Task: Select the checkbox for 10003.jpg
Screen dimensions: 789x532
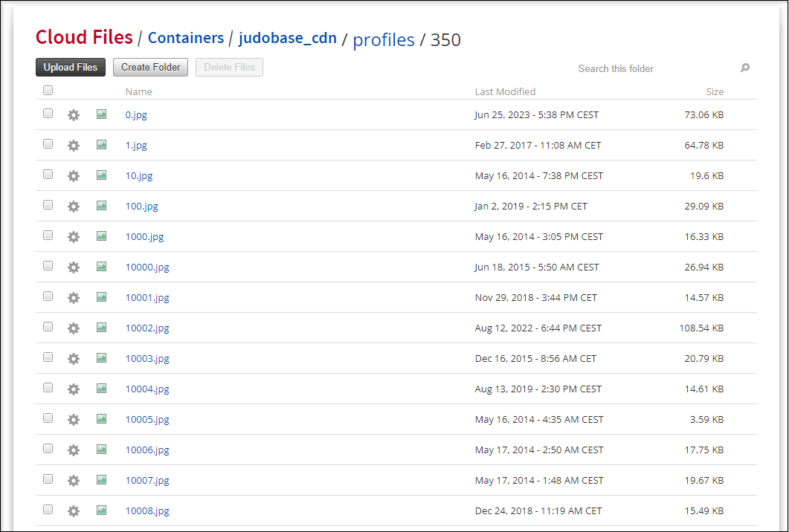Action: coord(48,357)
